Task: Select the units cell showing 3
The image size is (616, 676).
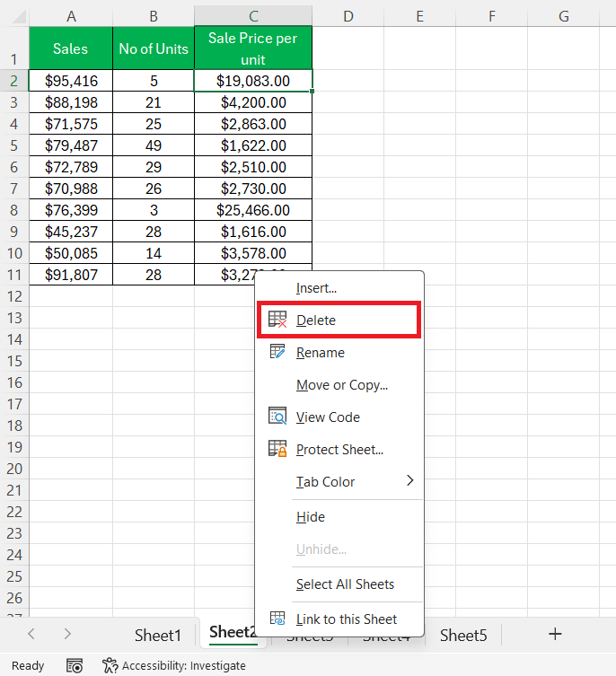Action: [x=154, y=210]
